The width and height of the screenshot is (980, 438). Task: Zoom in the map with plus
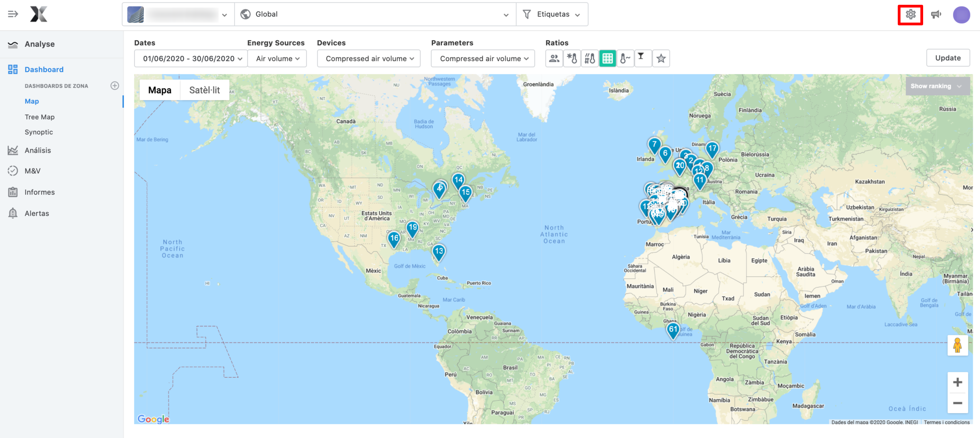point(957,382)
